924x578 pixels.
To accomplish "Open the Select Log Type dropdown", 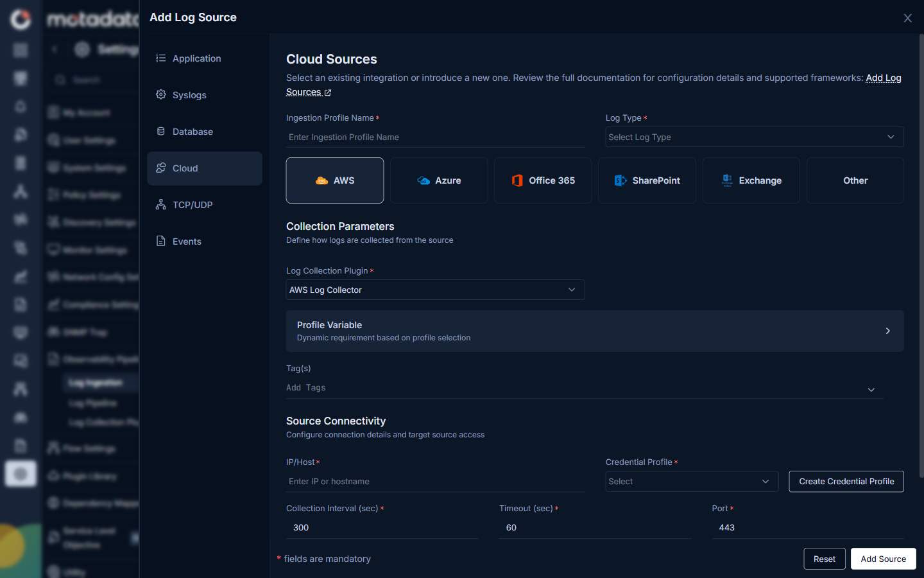I will (x=755, y=137).
